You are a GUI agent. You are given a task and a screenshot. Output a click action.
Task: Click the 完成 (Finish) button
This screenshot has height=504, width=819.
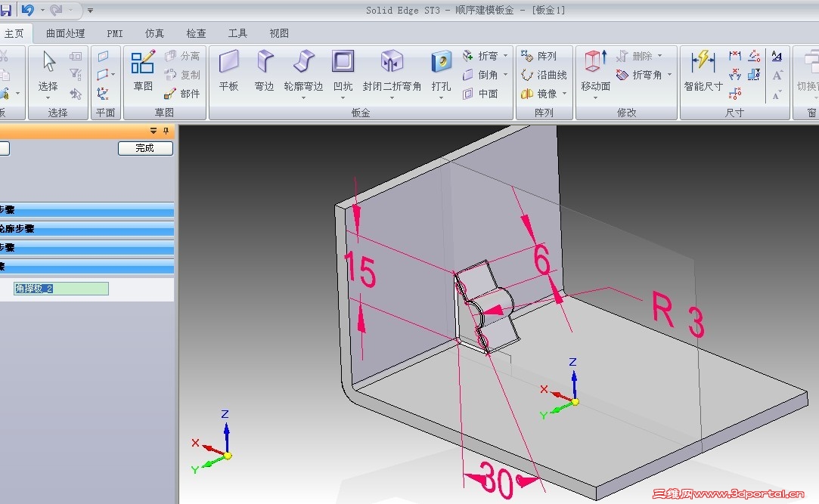tap(145, 148)
